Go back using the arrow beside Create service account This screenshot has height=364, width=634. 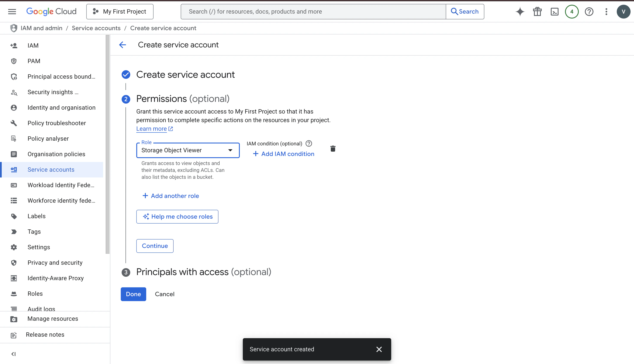click(x=123, y=45)
